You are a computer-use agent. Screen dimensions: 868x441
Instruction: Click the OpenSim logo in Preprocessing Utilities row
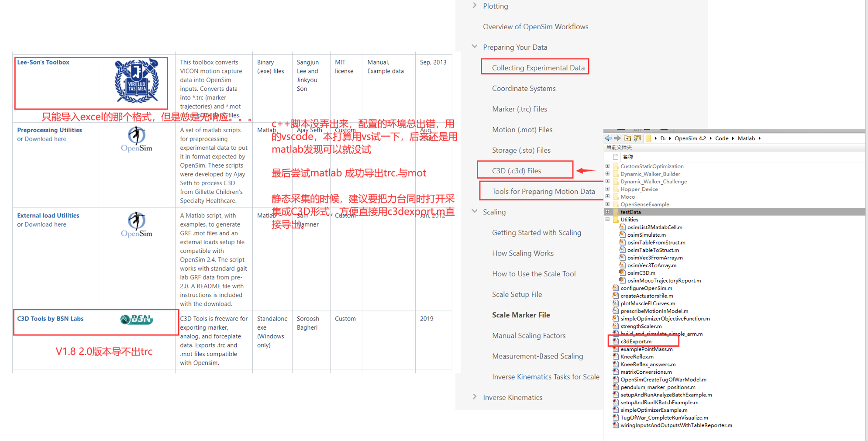[x=137, y=139]
